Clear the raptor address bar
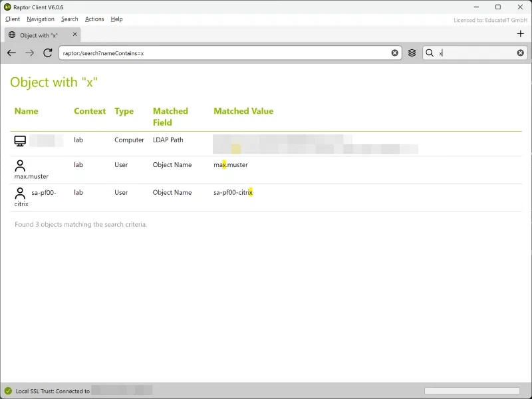532x399 pixels. 394,53
